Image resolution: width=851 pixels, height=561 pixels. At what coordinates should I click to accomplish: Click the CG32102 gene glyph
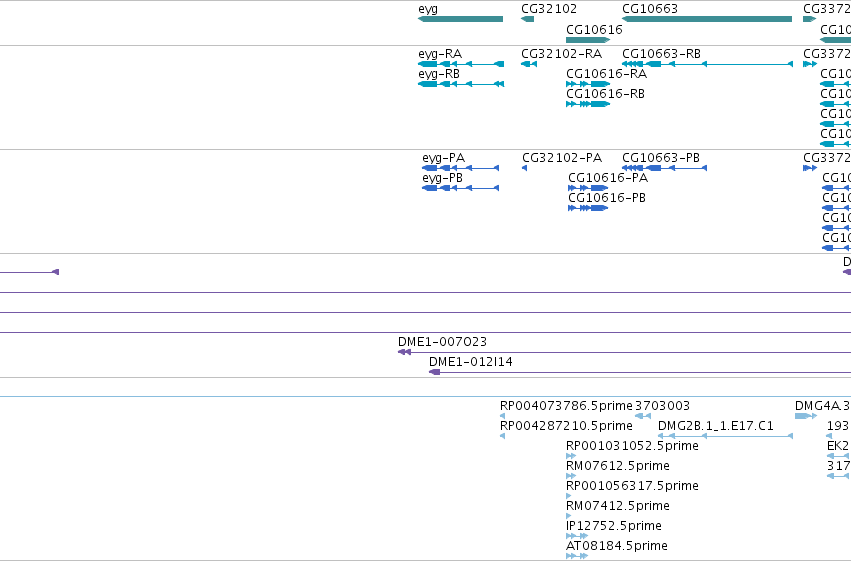coord(527,19)
